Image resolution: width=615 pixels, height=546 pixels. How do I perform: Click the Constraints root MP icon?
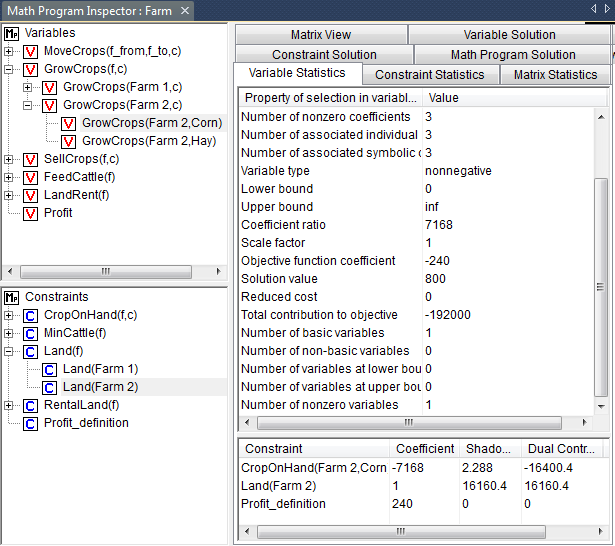point(11,298)
